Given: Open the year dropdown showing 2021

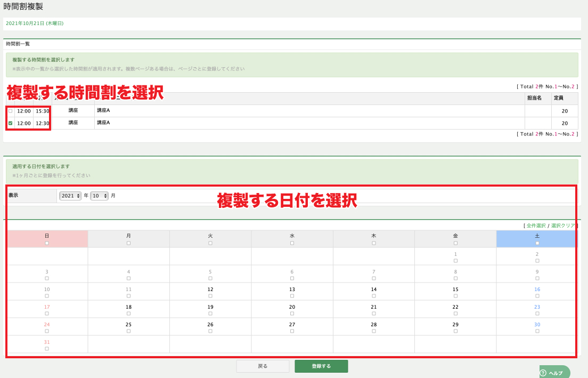Looking at the screenshot, I should 70,196.
